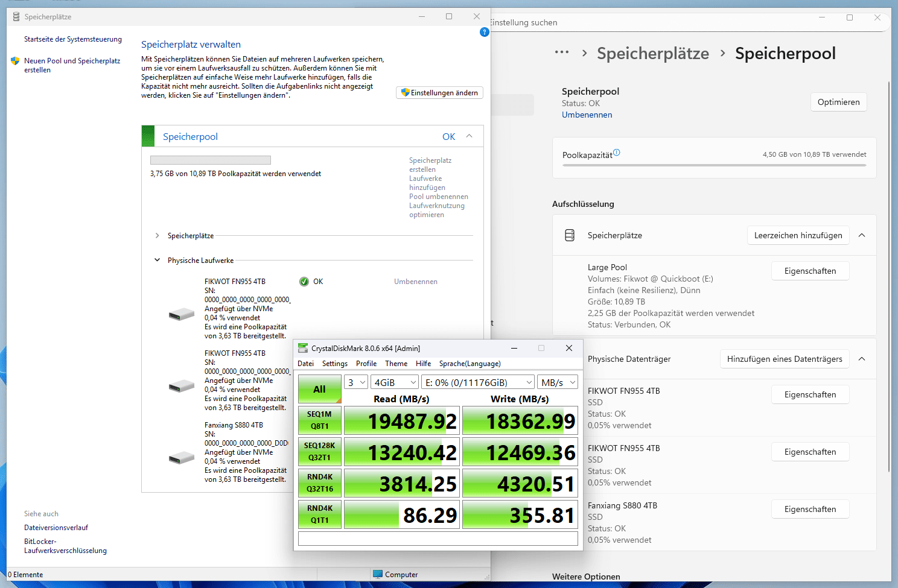Collapse Physische Datenträger section in Settings
The height and width of the screenshot is (588, 898).
[x=862, y=359]
